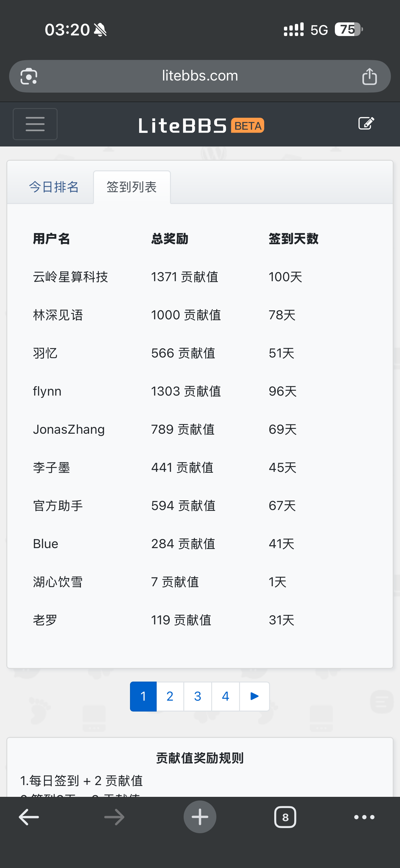Open user JonasZhang in the list
400x868 pixels.
tap(69, 429)
